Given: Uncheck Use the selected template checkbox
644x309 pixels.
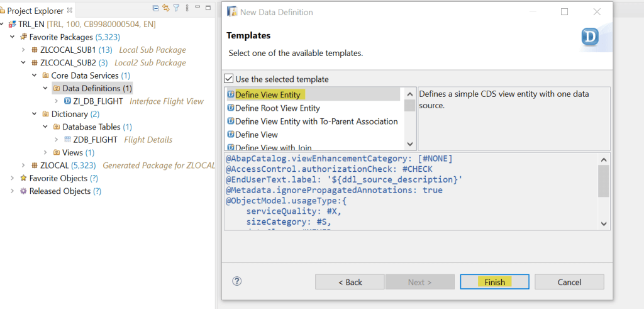Looking at the screenshot, I should [x=230, y=79].
